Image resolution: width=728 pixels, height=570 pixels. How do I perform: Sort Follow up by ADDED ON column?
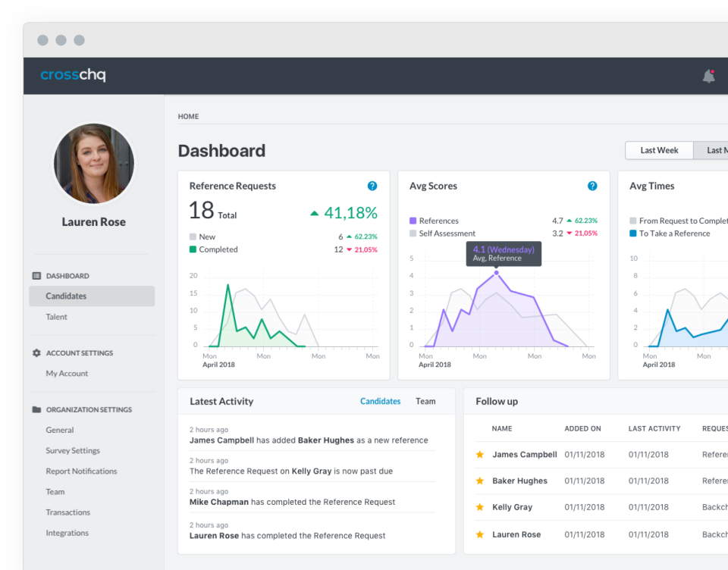click(x=582, y=428)
